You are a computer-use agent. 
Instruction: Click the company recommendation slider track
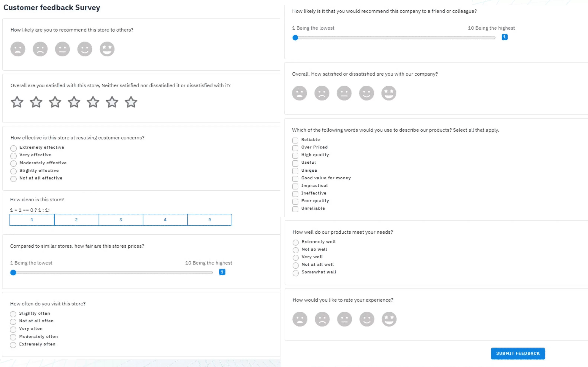click(x=395, y=38)
